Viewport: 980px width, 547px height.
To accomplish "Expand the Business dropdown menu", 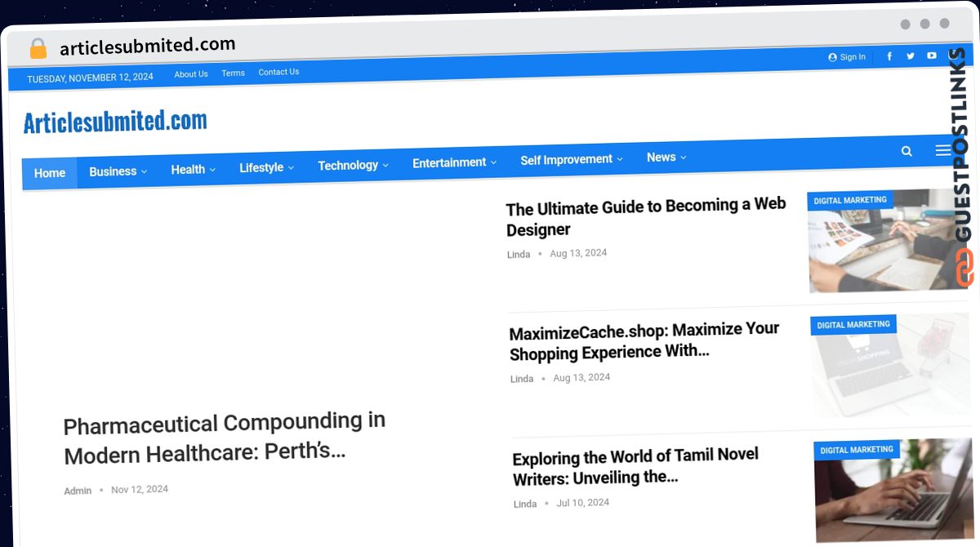I will pyautogui.click(x=118, y=171).
